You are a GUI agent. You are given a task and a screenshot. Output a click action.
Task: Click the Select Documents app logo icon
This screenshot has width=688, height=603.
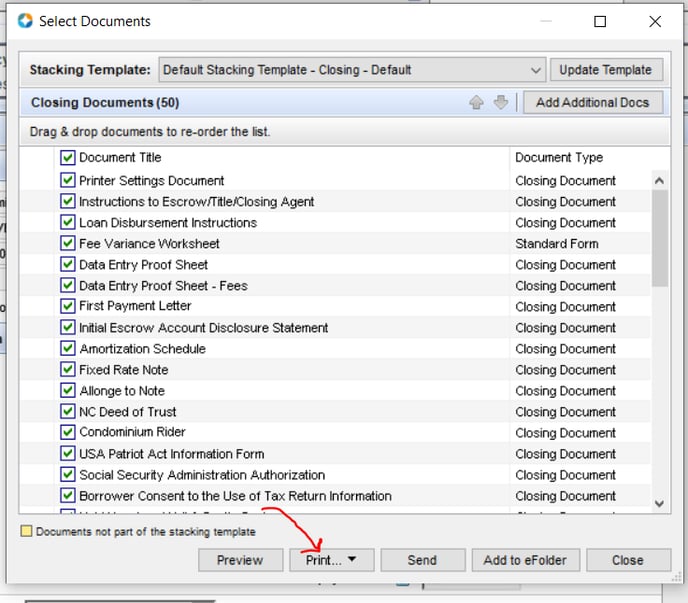(25, 21)
